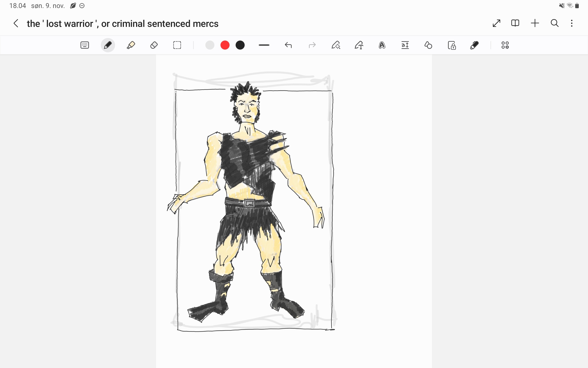Open toolbar customization grid settings
Viewport: 588px width, 368px height.
(505, 45)
